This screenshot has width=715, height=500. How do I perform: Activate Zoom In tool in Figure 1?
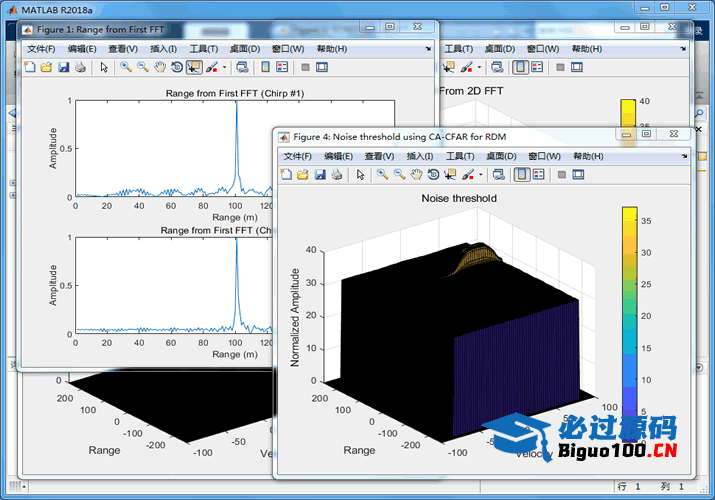(126, 67)
